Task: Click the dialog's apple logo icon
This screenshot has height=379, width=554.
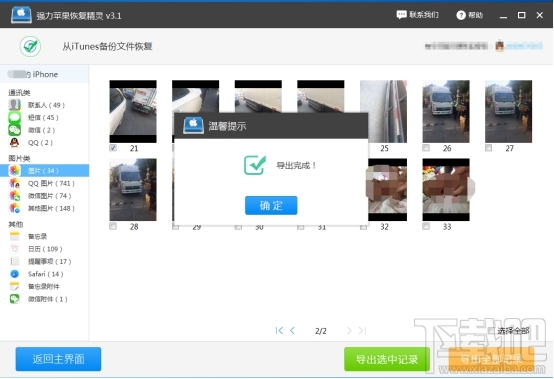Action: pyautogui.click(x=193, y=125)
